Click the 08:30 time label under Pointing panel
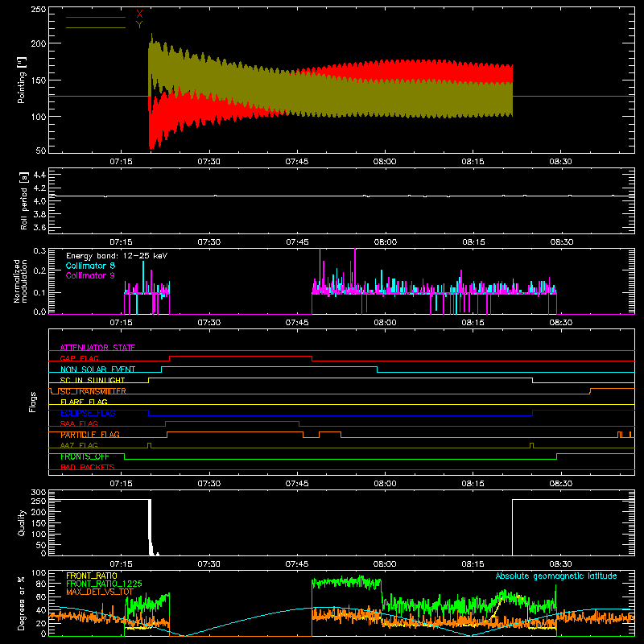The image size is (644, 644). coord(560,162)
